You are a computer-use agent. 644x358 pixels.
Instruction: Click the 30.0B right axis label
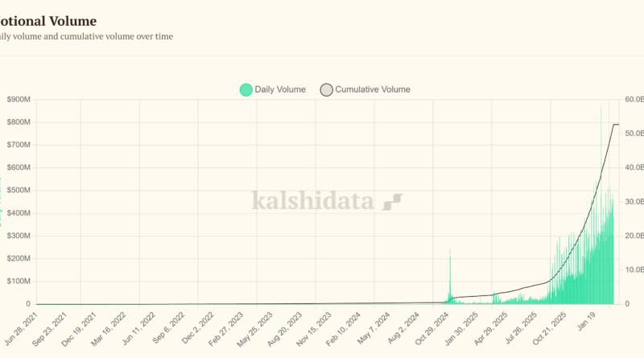633,202
